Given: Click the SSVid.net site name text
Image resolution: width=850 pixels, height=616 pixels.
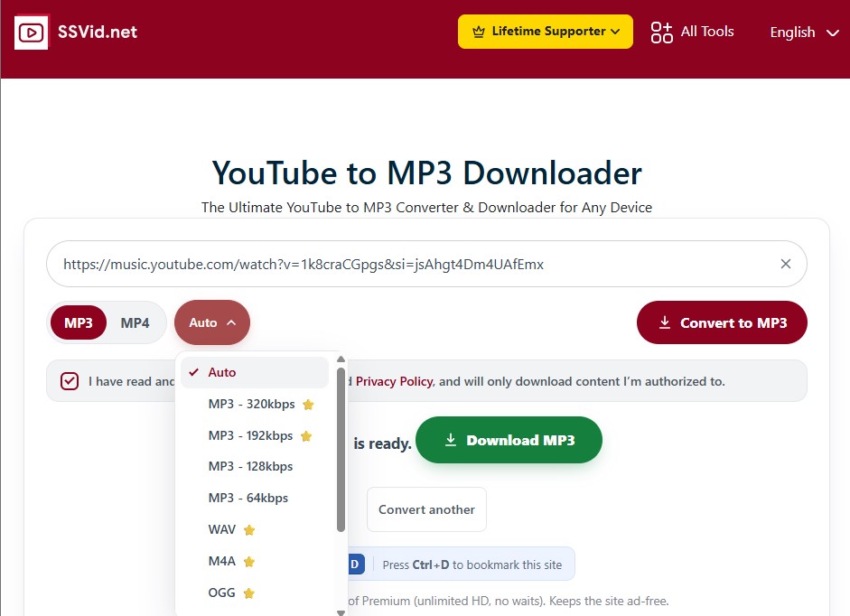Looking at the screenshot, I should click(x=98, y=32).
